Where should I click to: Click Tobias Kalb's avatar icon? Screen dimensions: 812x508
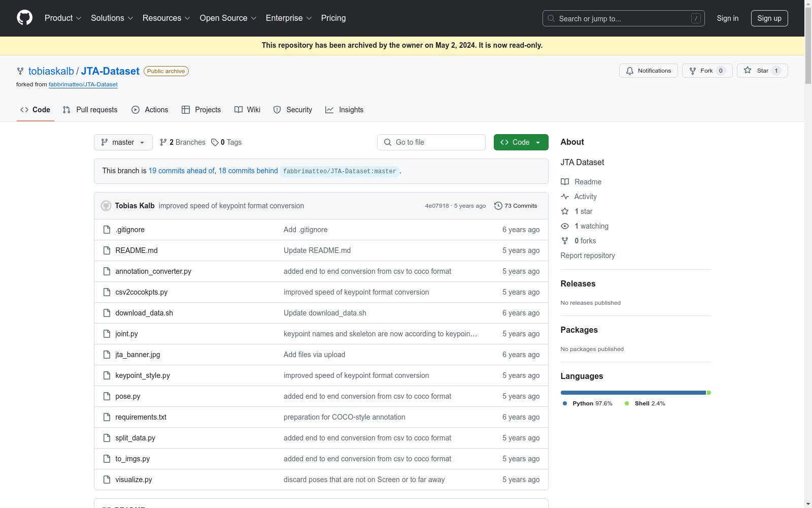(106, 206)
